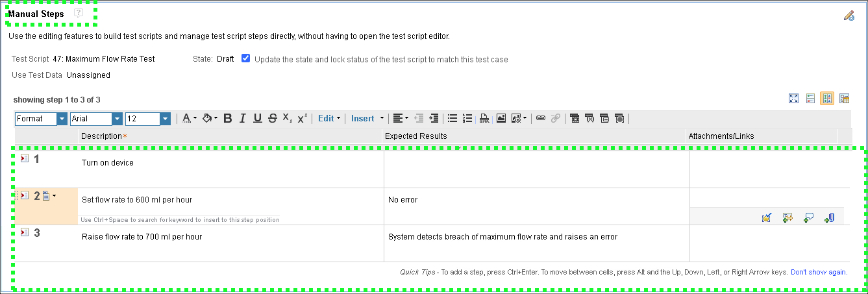Apply strikethrough formatting

click(272, 118)
